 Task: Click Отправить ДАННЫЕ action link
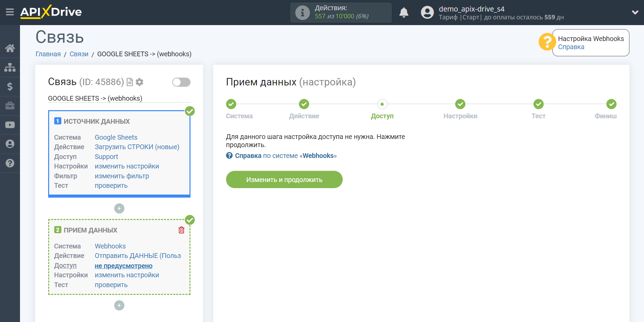(x=138, y=256)
